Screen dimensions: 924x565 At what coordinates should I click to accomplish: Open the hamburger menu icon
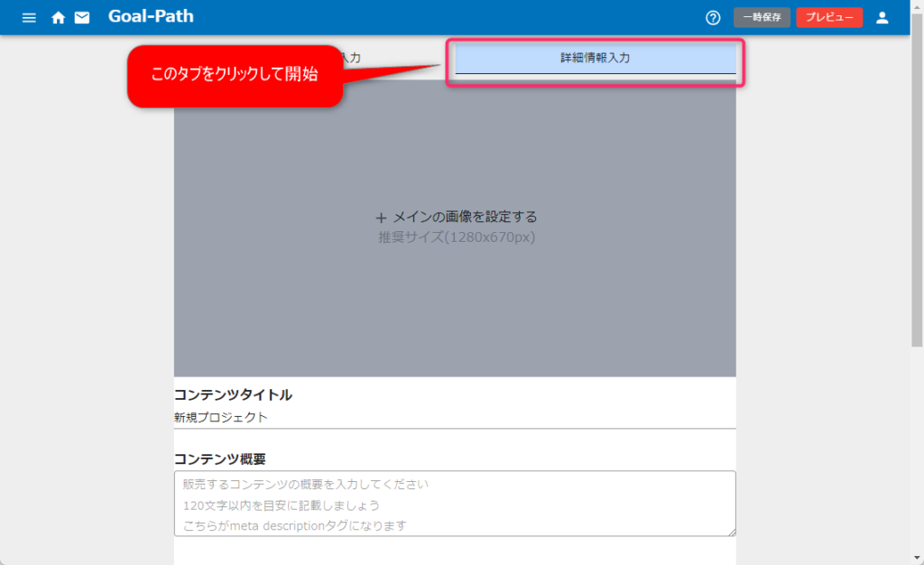[29, 18]
